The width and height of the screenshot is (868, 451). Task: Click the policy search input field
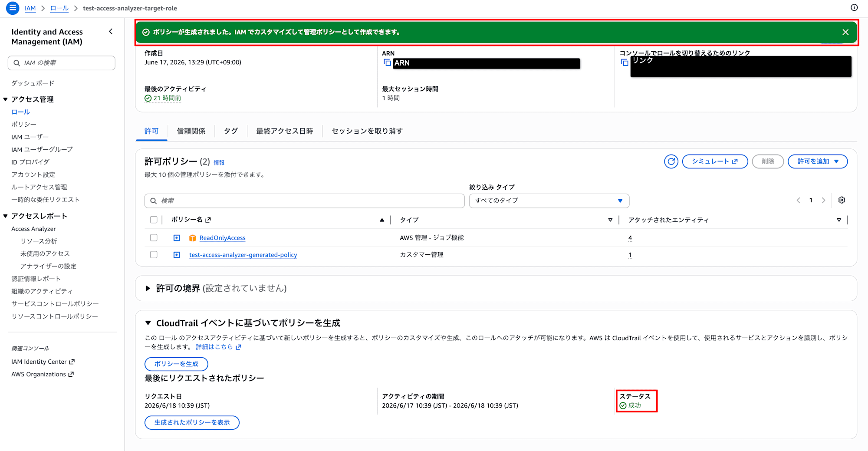(304, 201)
